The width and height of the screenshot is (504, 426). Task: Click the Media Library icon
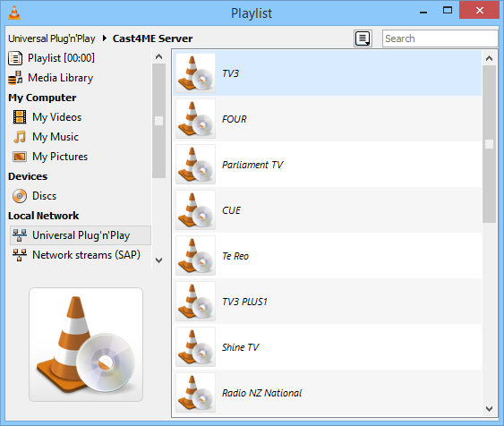(x=15, y=78)
